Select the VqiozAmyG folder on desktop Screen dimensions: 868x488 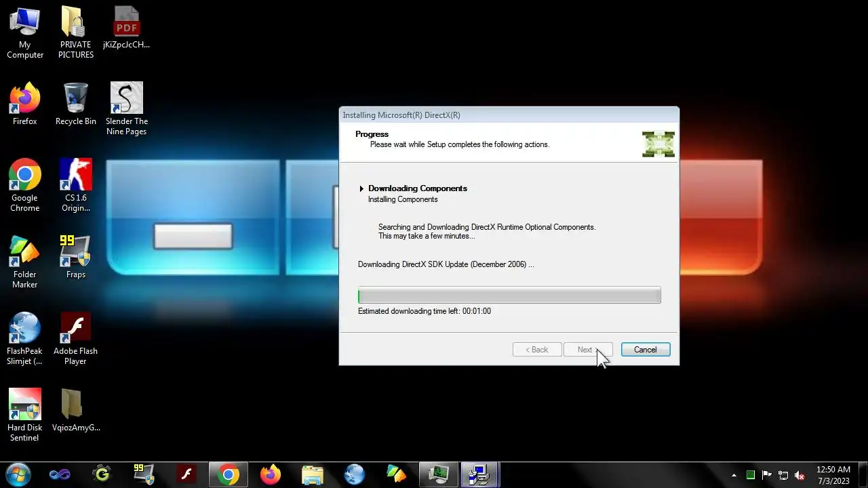pos(75,411)
